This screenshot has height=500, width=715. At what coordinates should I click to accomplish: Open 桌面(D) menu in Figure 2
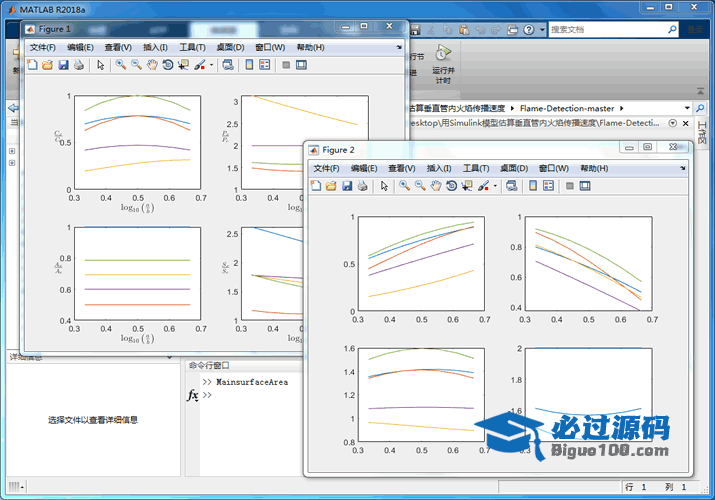click(514, 168)
